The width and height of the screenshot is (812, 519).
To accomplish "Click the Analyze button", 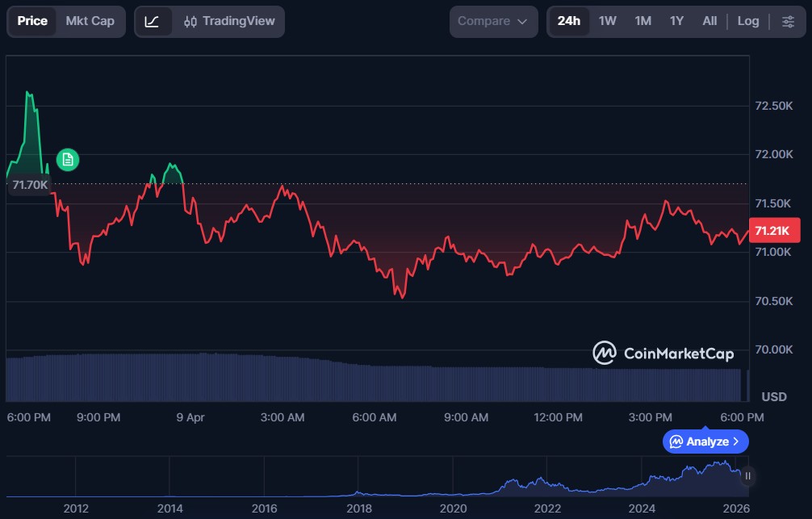I will pyautogui.click(x=705, y=442).
